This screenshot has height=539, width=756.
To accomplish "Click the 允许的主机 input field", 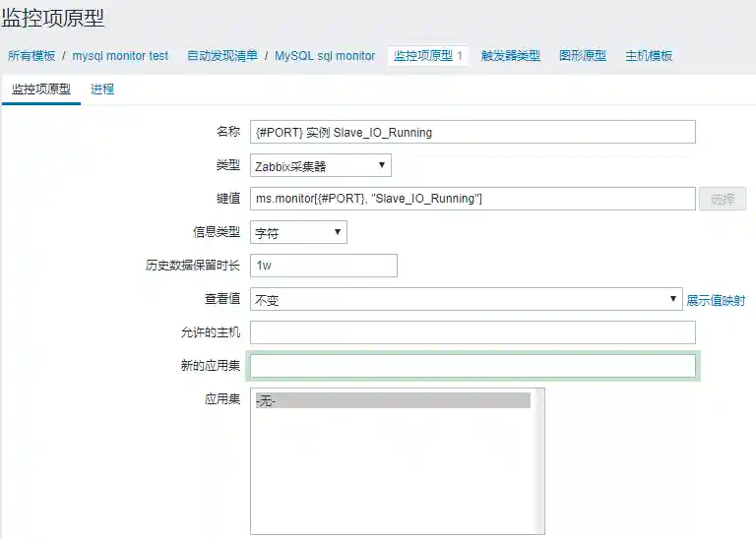I will [472, 332].
